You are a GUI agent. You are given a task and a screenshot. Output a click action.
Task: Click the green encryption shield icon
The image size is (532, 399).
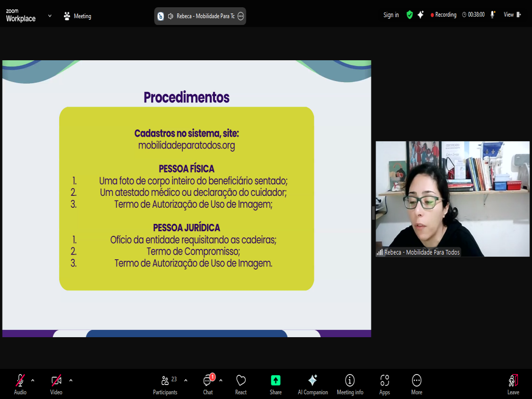pyautogui.click(x=409, y=15)
